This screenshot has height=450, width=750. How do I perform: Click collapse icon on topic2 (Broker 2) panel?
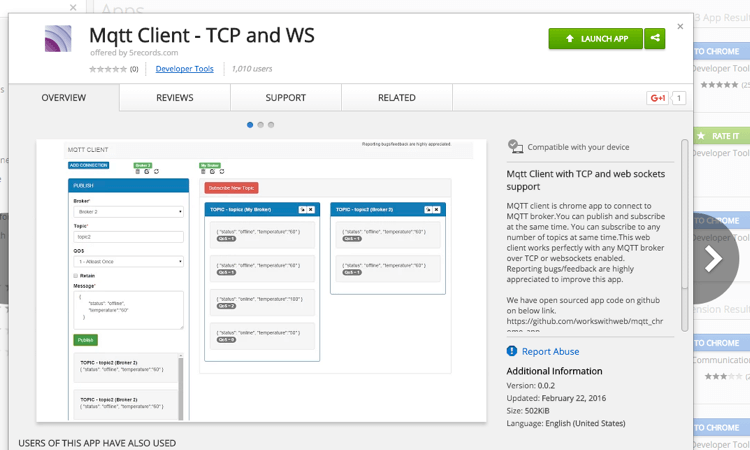click(429, 209)
